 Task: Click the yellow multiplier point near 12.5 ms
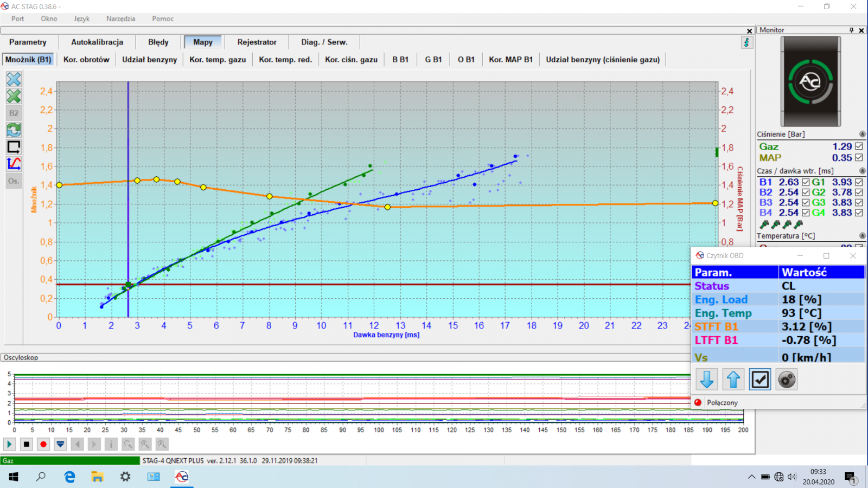(387, 207)
